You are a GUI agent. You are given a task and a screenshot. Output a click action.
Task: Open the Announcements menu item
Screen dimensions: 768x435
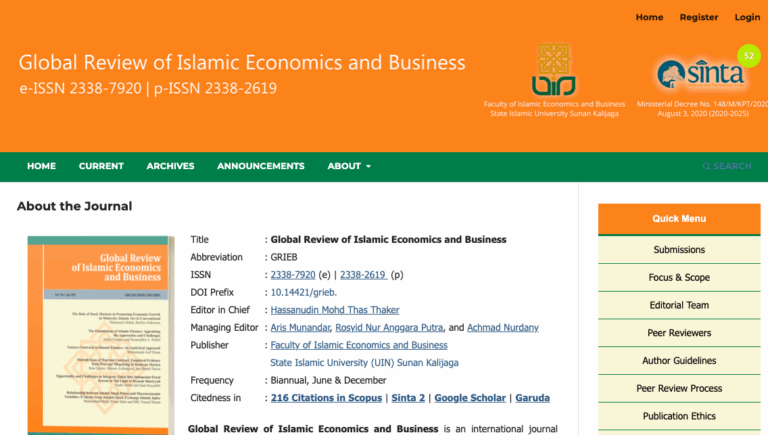click(260, 166)
